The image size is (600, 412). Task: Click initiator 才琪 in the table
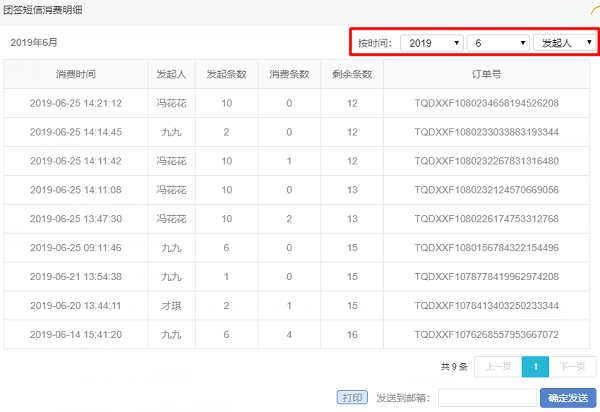click(171, 306)
